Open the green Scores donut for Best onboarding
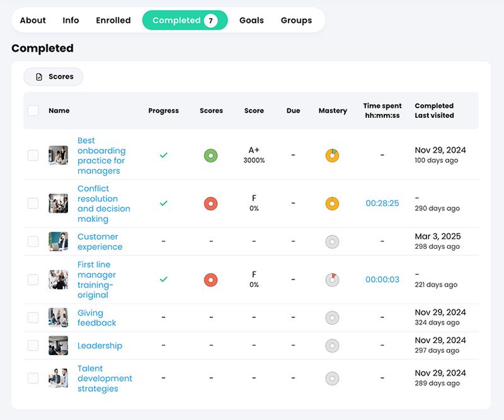 click(x=211, y=156)
